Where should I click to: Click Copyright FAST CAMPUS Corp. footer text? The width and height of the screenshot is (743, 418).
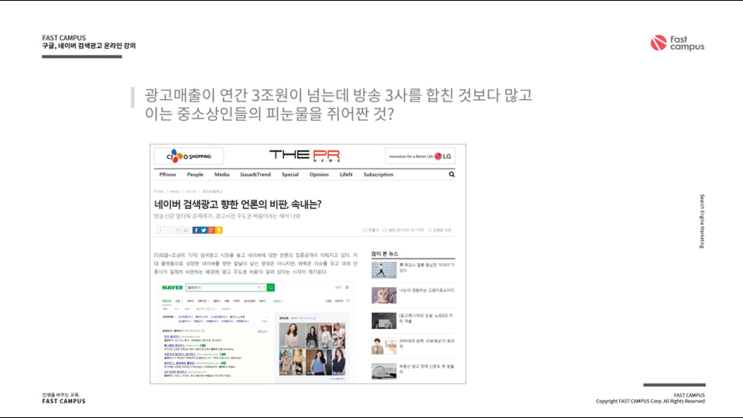650,401
